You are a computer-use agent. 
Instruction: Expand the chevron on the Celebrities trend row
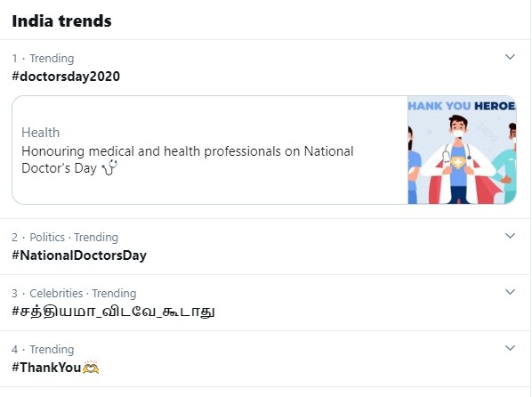click(510, 292)
